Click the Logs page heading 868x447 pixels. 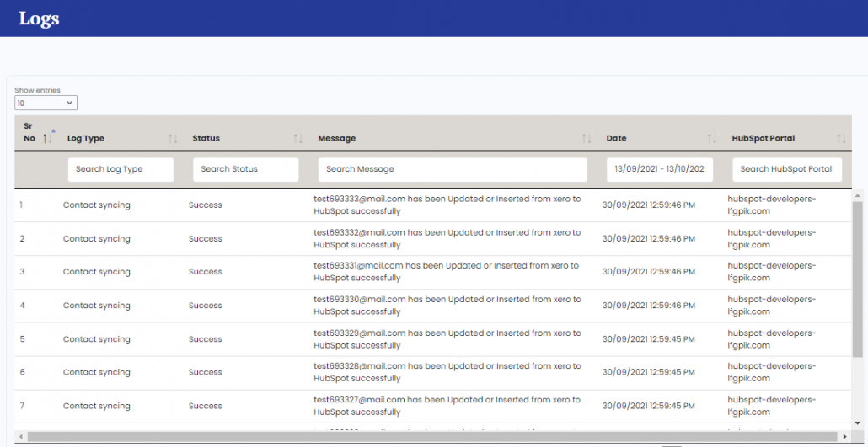(x=39, y=19)
